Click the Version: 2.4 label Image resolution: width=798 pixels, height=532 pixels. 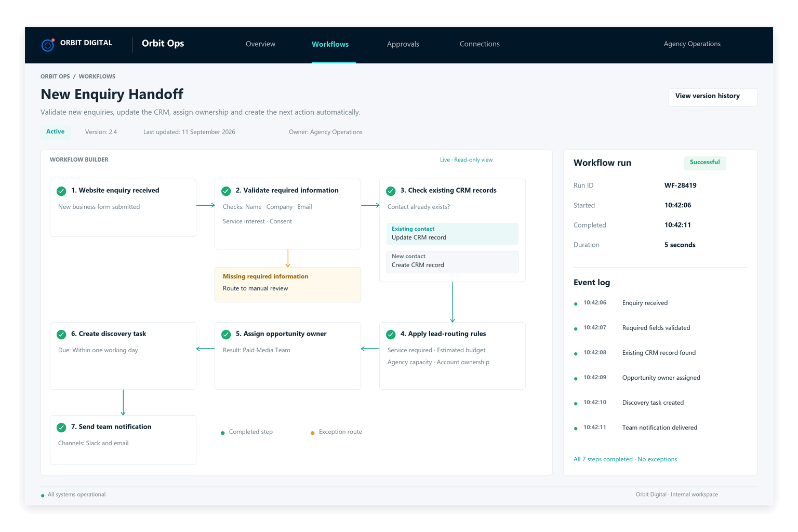(101, 132)
